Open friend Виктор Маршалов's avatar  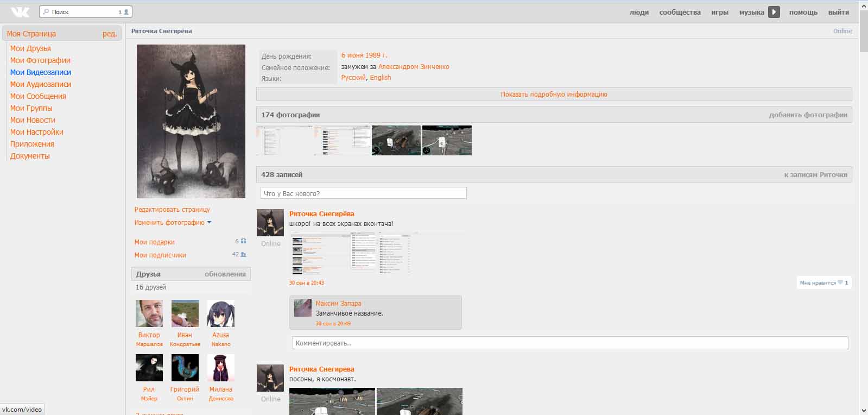(x=149, y=313)
